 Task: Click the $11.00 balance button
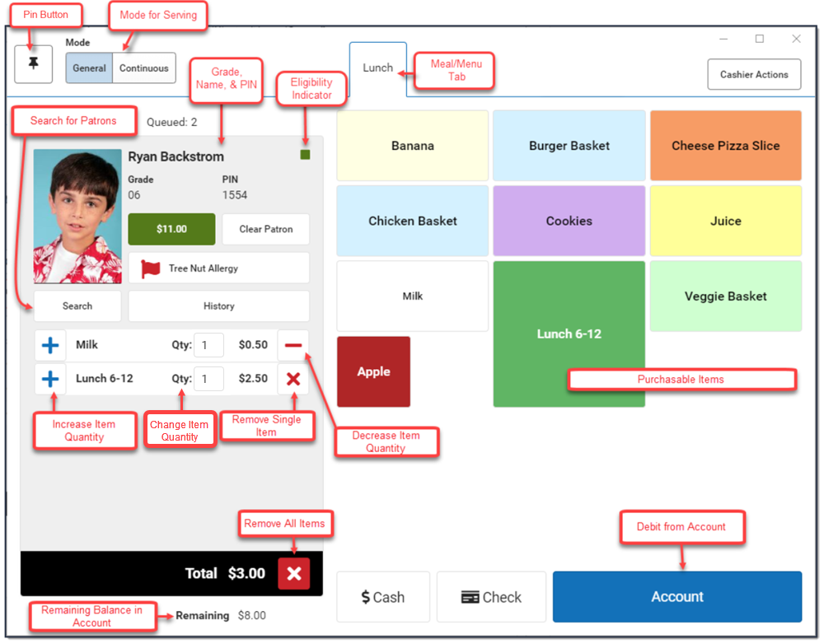[x=172, y=229]
